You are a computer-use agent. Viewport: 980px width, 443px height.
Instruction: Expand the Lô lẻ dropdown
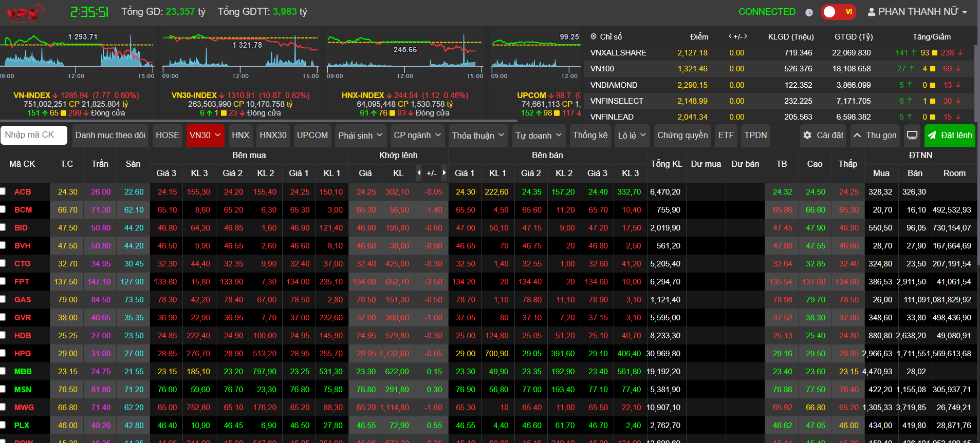click(x=632, y=135)
